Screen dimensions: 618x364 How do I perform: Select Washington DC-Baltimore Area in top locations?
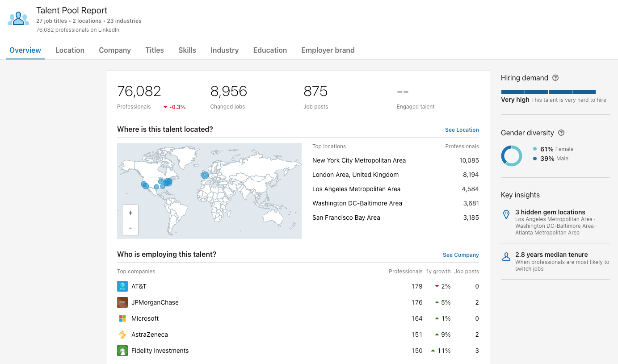pyautogui.click(x=395, y=203)
